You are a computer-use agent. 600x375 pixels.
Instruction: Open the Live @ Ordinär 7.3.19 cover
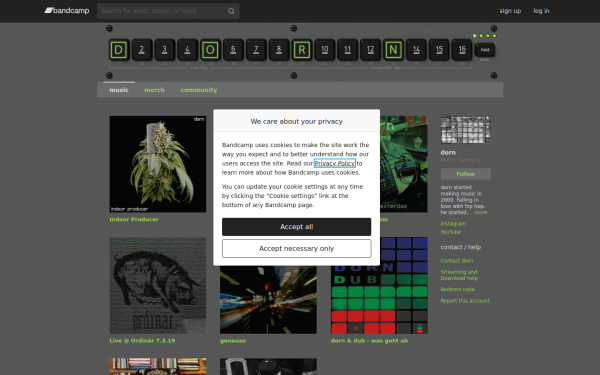pyautogui.click(x=158, y=285)
